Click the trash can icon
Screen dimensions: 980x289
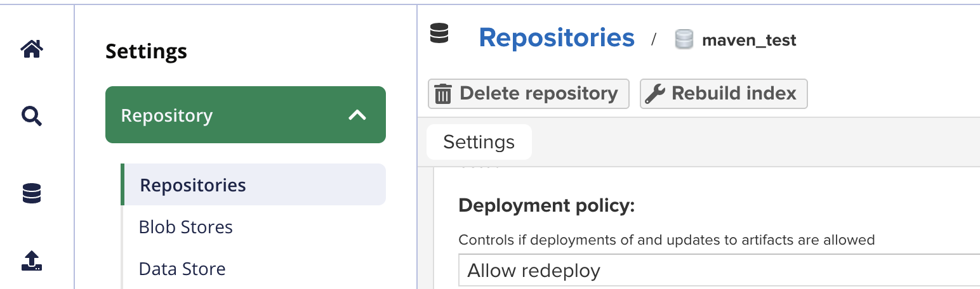[443, 94]
